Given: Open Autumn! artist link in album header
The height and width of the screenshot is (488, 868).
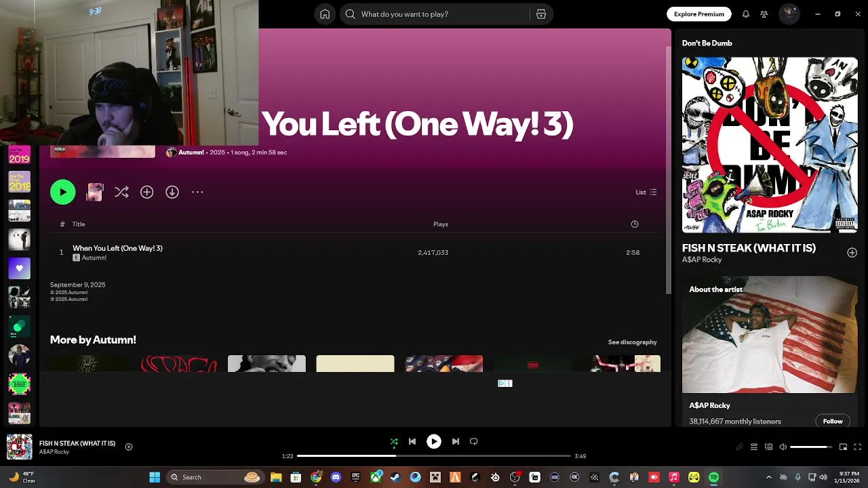Looking at the screenshot, I should pyautogui.click(x=191, y=152).
